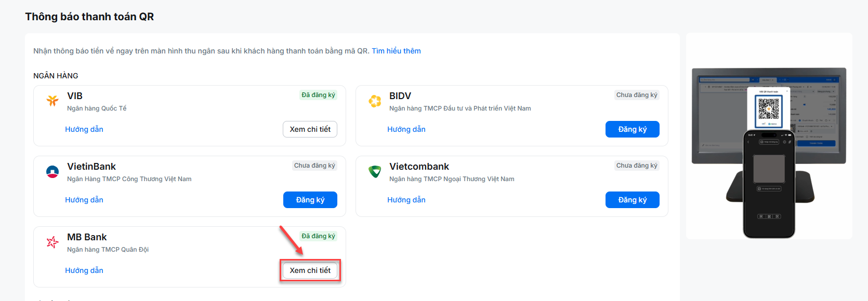Click BIDV's Chưa đăng ký status badge
The height and width of the screenshot is (301, 868).
[x=637, y=95]
